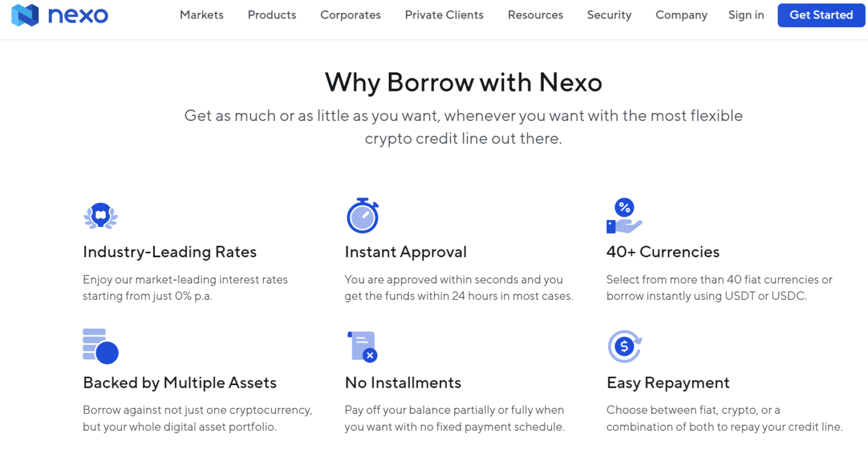Expand the Products navigation menu
The image size is (868, 450).
272,15
